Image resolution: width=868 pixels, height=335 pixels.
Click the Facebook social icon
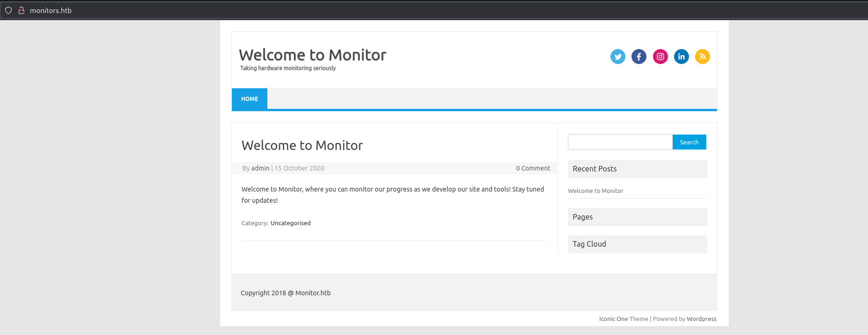[x=638, y=57]
